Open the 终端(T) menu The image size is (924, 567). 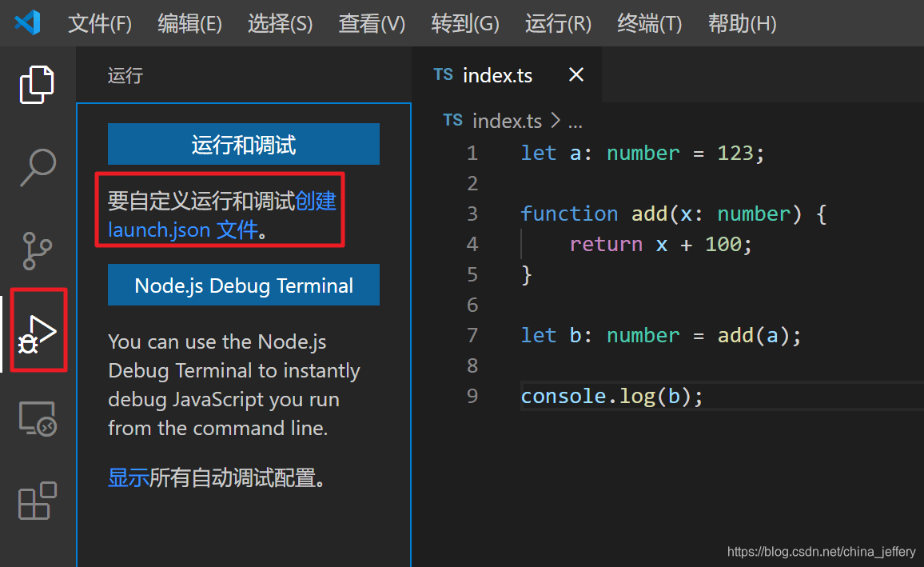649,24
